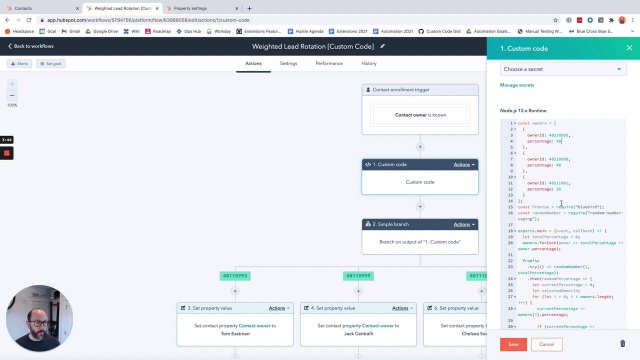Go back to workflows
The height and width of the screenshot is (360, 640).
(x=31, y=46)
